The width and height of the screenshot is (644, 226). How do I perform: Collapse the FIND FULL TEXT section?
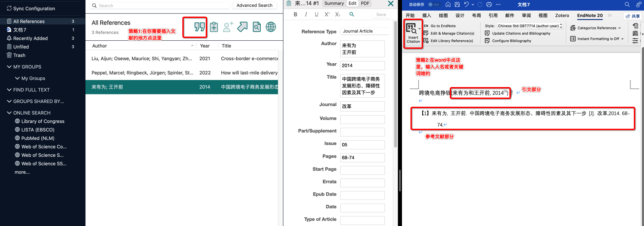coord(9,90)
